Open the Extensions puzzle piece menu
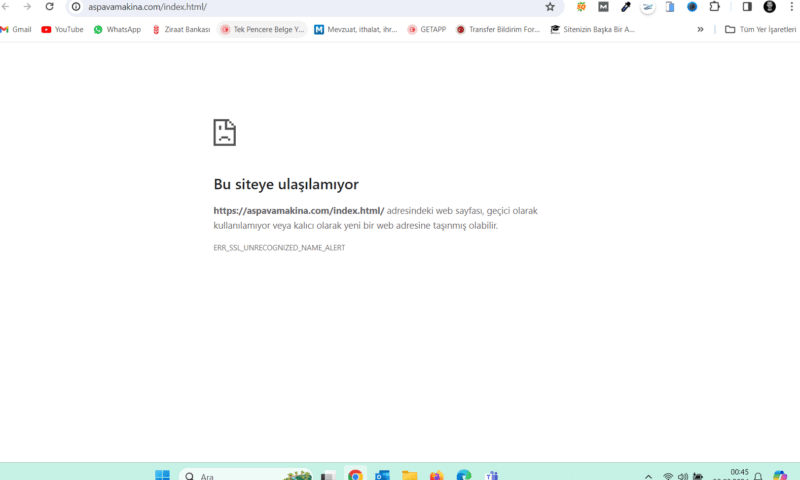 pos(714,7)
